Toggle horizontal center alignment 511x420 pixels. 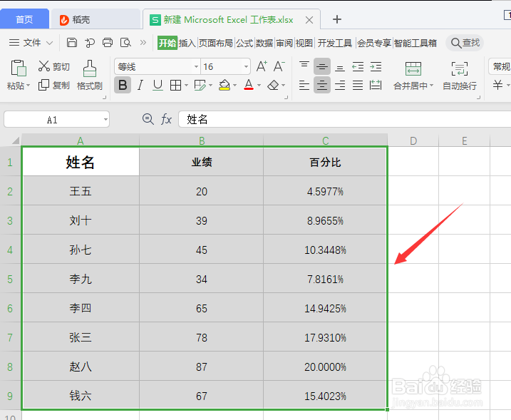pos(322,85)
